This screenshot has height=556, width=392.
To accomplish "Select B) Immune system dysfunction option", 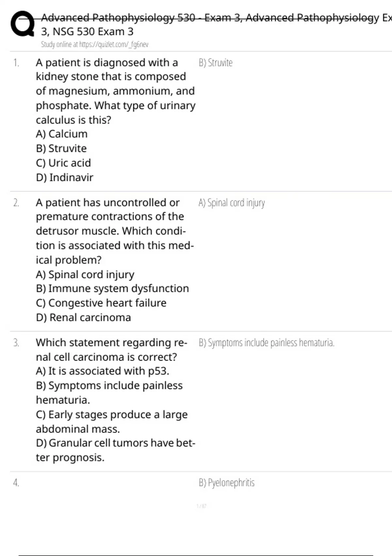I will [112, 288].
